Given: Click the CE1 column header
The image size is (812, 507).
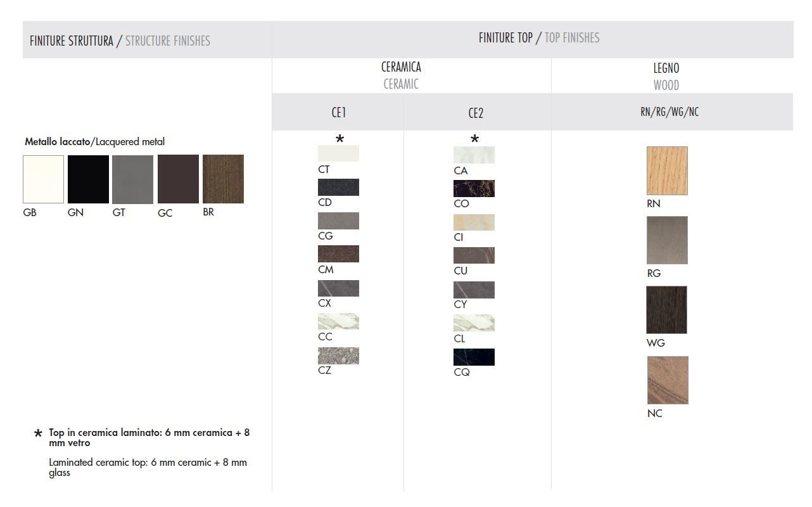Looking at the screenshot, I should (x=339, y=112).
